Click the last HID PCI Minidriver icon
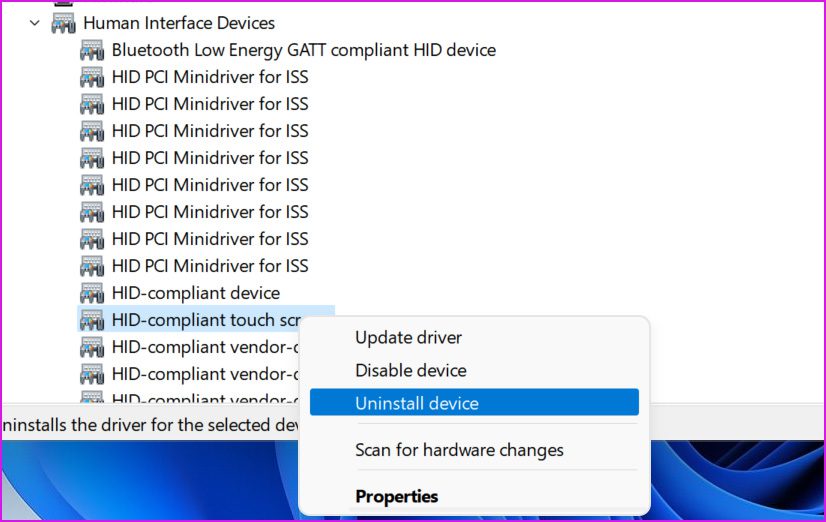The height and width of the screenshot is (522, 826). click(x=92, y=266)
